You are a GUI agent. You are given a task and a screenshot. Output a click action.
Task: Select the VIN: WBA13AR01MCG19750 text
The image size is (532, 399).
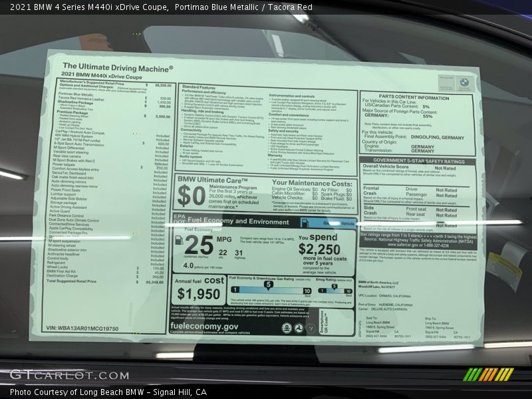(82, 329)
